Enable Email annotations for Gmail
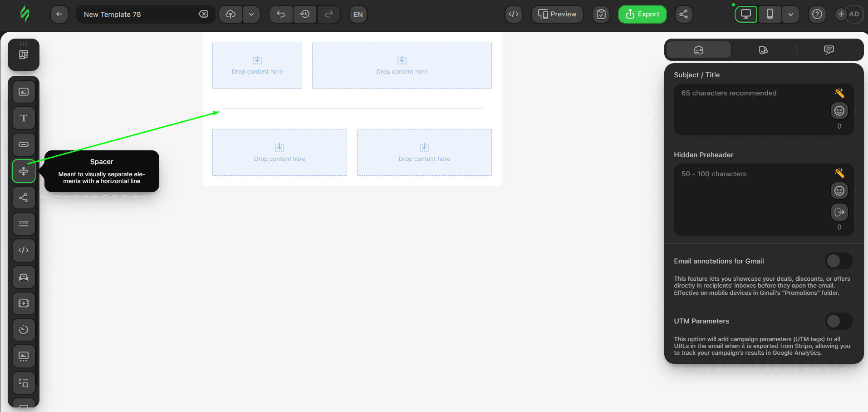Viewport: 868px width, 412px height. (839, 261)
